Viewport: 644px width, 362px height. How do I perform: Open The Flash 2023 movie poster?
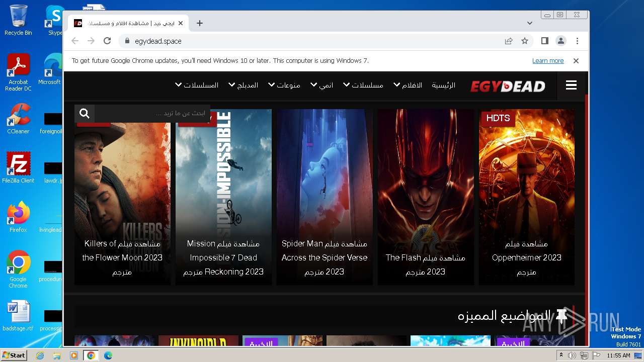(x=426, y=197)
